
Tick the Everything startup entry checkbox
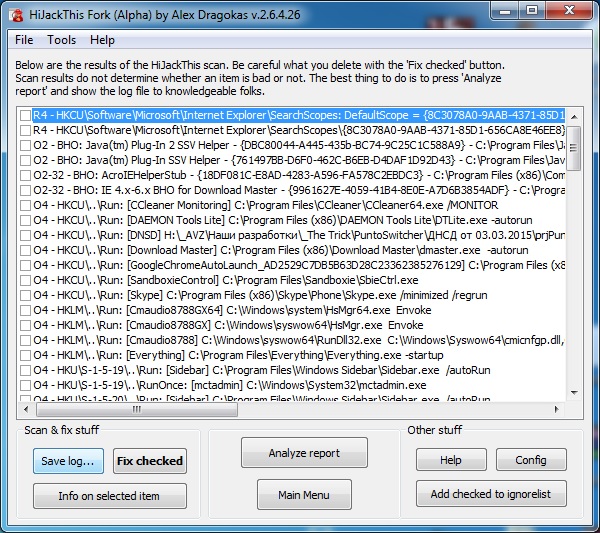[x=25, y=355]
